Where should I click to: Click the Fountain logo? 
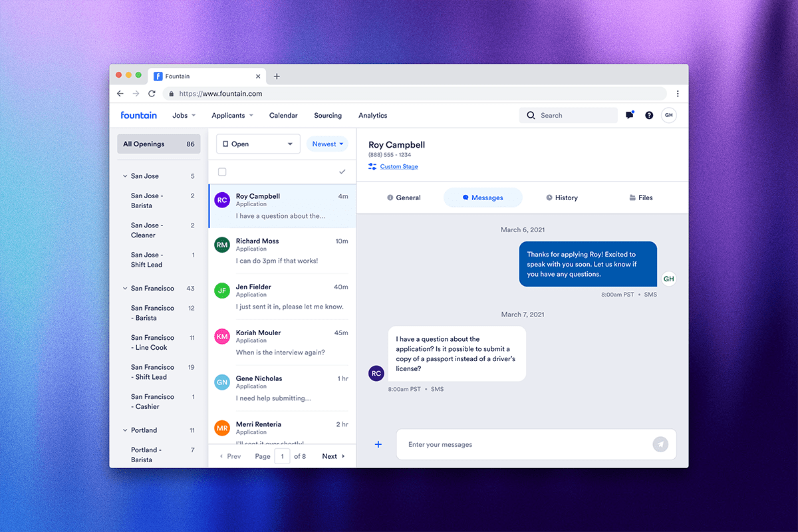139,115
